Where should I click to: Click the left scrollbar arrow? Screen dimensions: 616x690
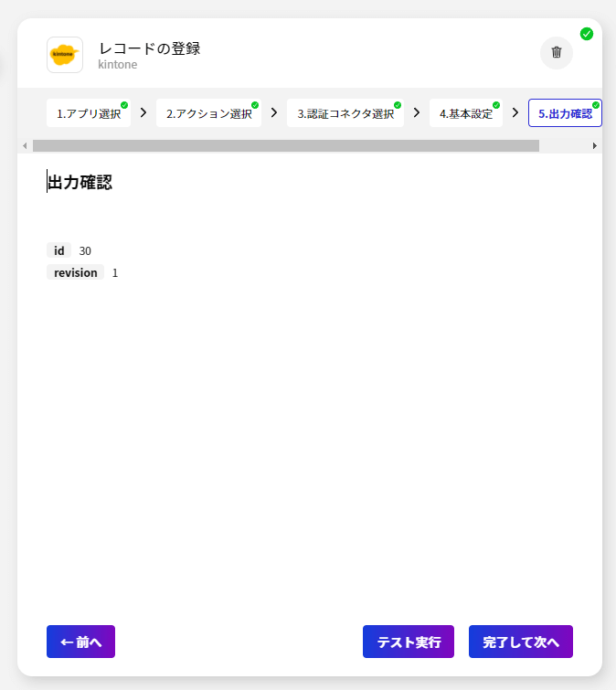coord(25,145)
